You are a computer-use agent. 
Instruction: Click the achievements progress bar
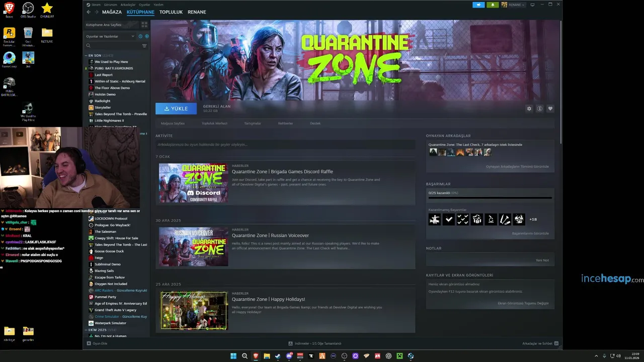[x=490, y=198]
